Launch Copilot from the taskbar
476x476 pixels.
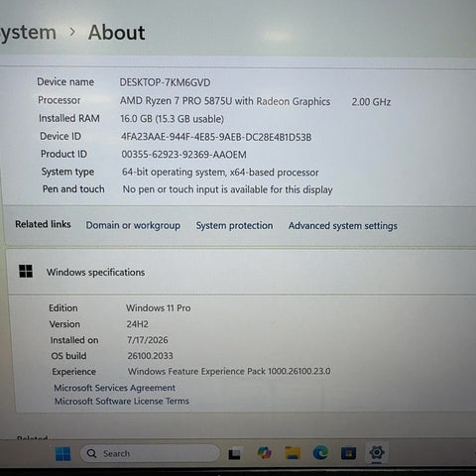tap(264, 452)
